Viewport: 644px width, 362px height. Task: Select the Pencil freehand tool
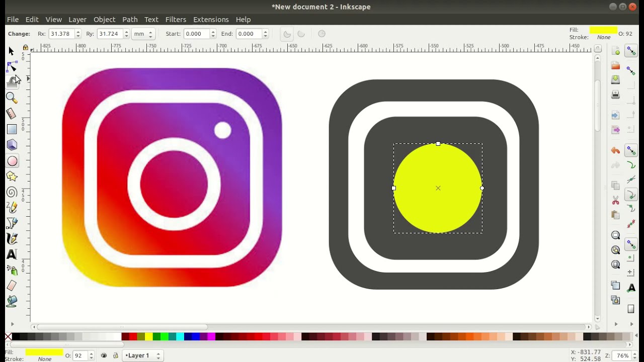(12, 208)
